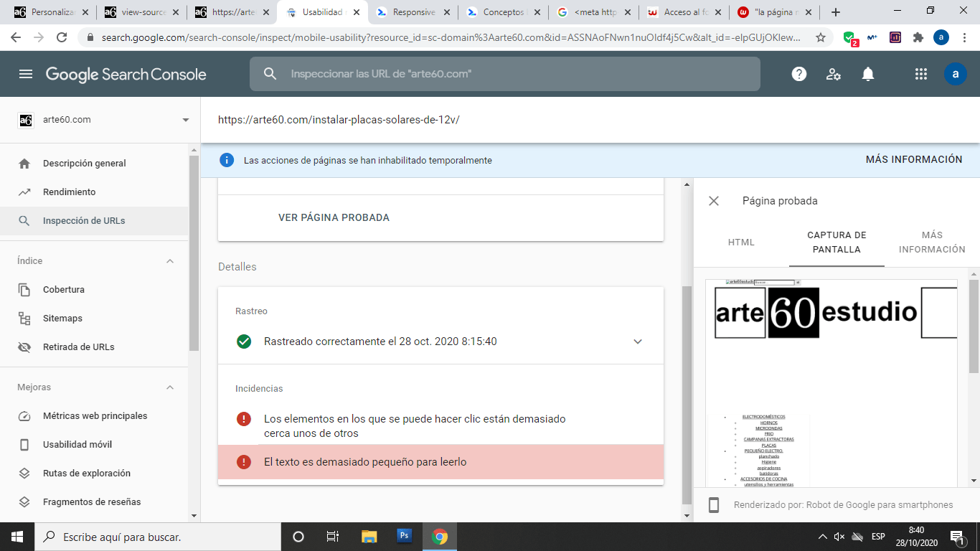Screen dimensions: 980x551
Task: Bookmark this page with the star icon
Action: [x=821, y=37]
